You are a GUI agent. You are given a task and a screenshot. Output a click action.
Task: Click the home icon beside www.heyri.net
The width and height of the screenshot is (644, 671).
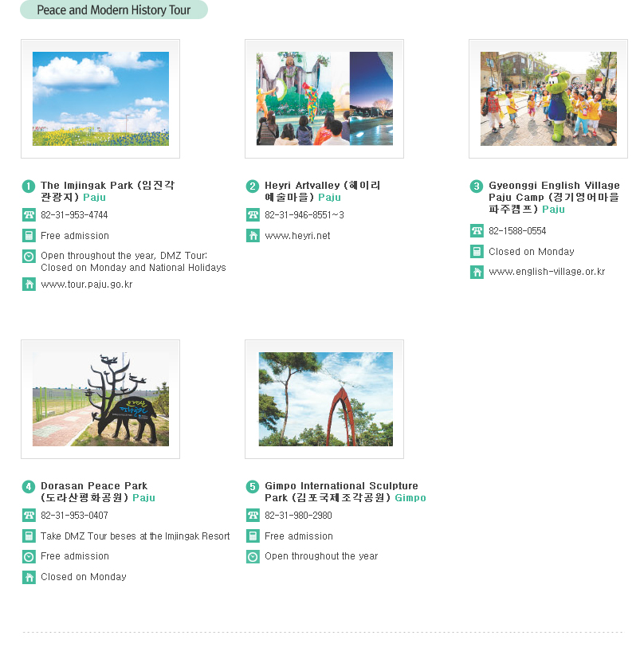253,235
